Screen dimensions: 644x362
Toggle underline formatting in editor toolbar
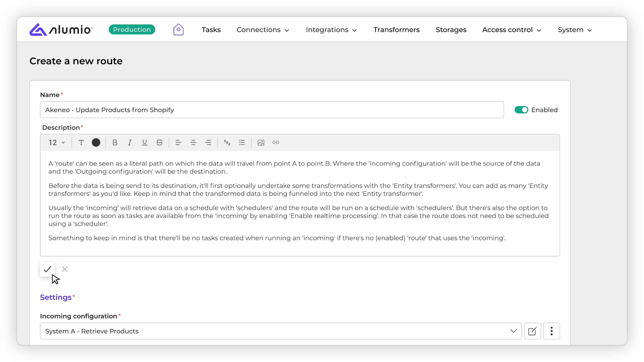tap(145, 142)
